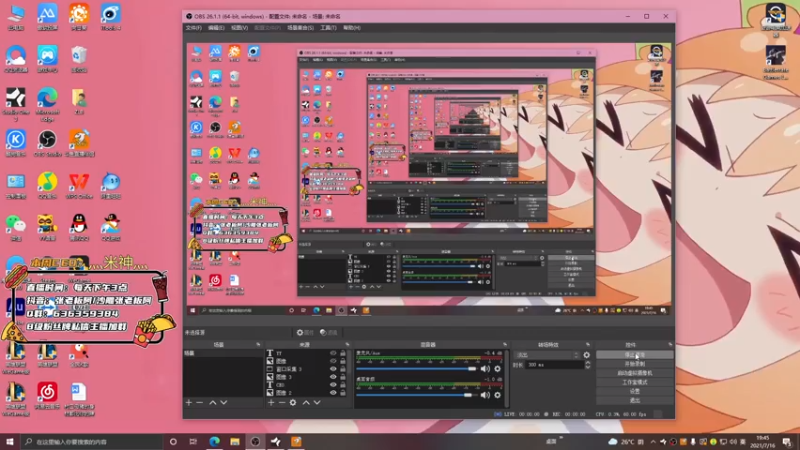
Task: Click the Stop Streaming button in Controls
Action: click(635, 355)
